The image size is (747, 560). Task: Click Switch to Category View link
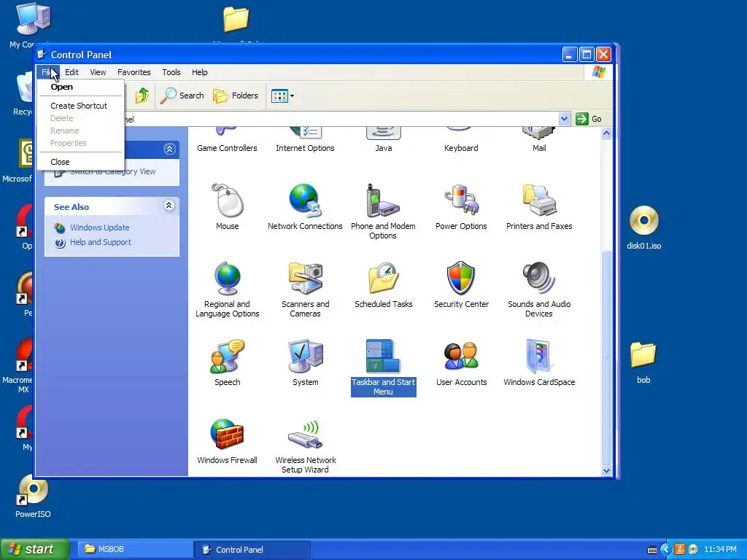click(113, 171)
